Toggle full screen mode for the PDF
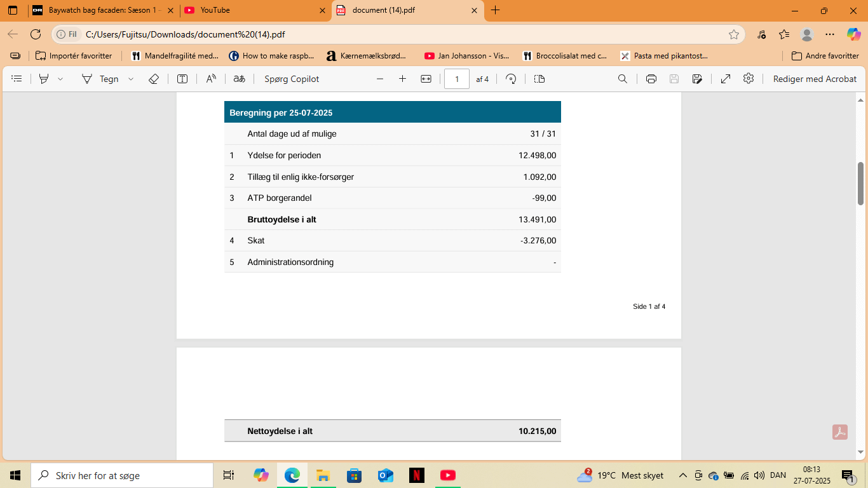The image size is (868, 488). (x=725, y=79)
